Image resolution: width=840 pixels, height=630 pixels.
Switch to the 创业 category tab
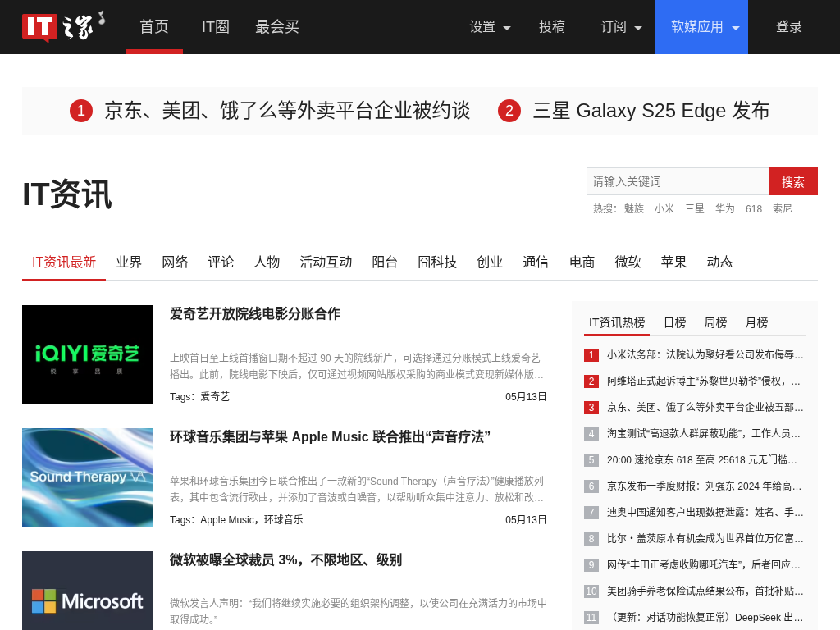(x=490, y=262)
